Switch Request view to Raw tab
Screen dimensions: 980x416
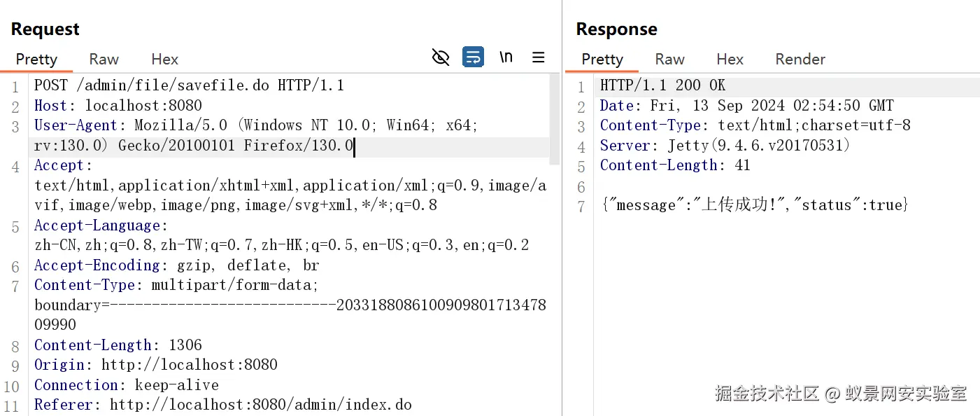(104, 60)
